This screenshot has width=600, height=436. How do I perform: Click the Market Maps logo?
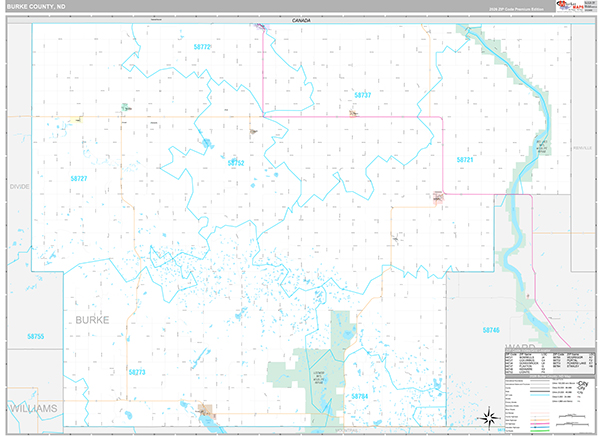click(570, 5)
